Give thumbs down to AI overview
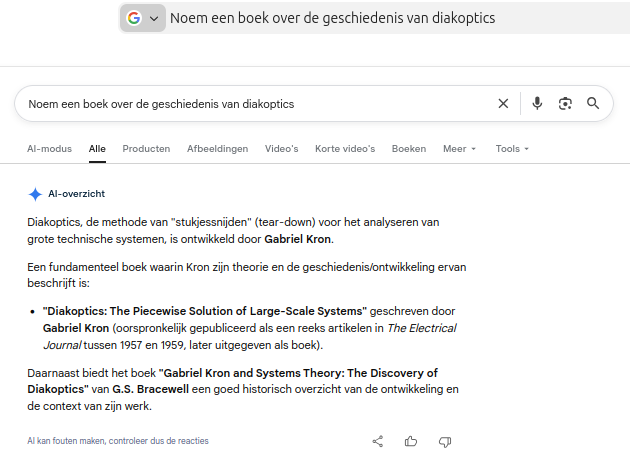The height and width of the screenshot is (459, 630). [x=445, y=442]
